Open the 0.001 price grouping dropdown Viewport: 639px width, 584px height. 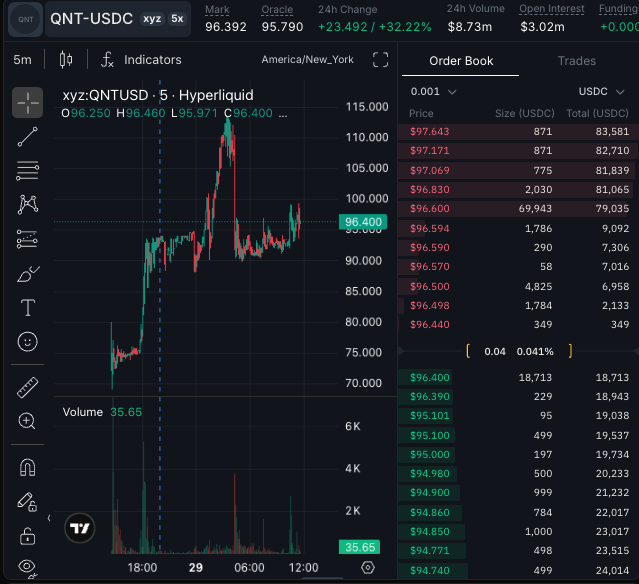(x=433, y=91)
